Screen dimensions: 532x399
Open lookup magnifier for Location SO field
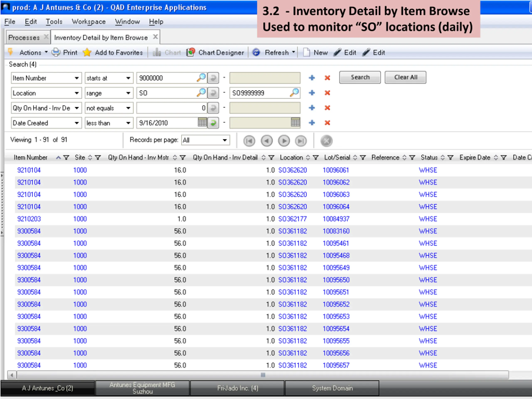[x=201, y=93]
